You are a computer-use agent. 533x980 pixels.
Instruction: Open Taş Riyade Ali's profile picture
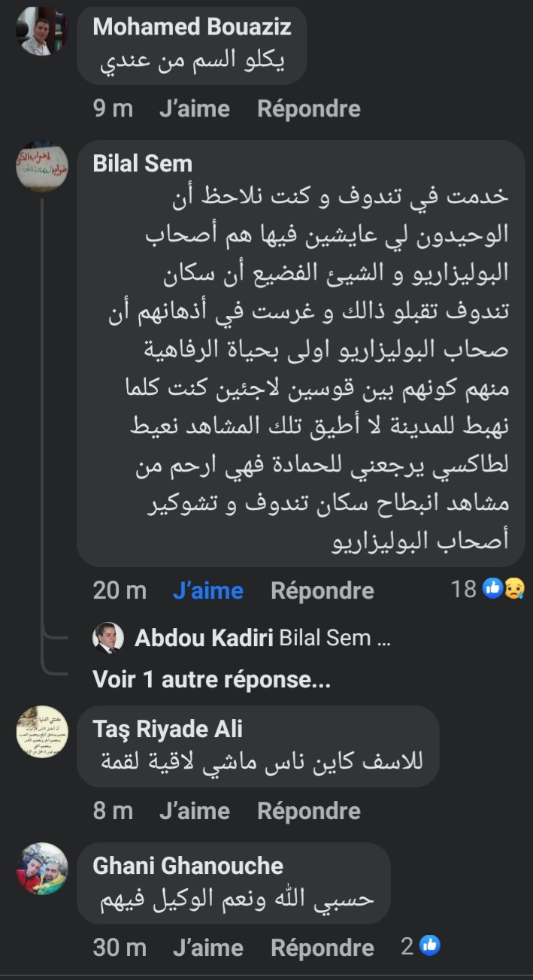(x=42, y=731)
